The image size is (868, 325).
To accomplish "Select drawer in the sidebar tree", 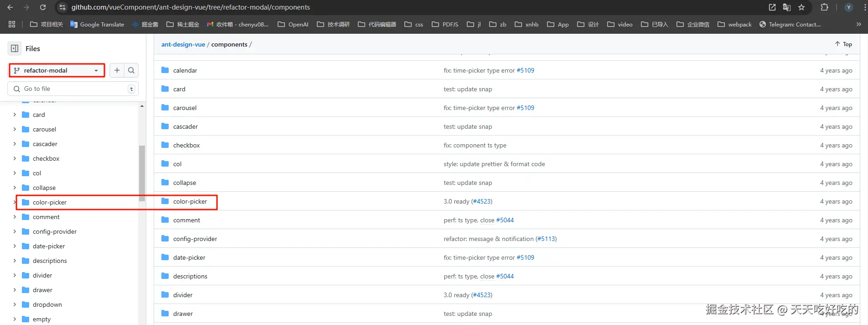I will click(42, 290).
